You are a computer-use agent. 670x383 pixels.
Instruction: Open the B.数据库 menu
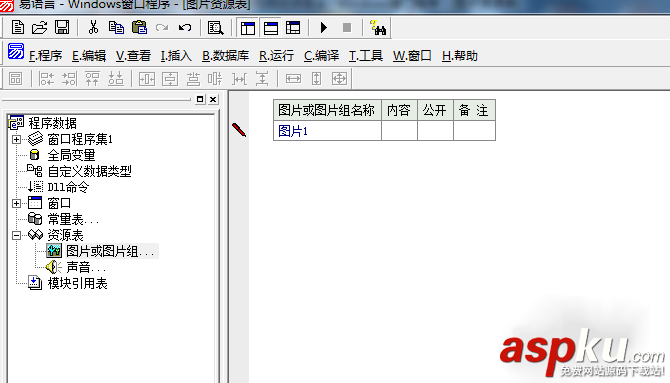[x=225, y=56]
